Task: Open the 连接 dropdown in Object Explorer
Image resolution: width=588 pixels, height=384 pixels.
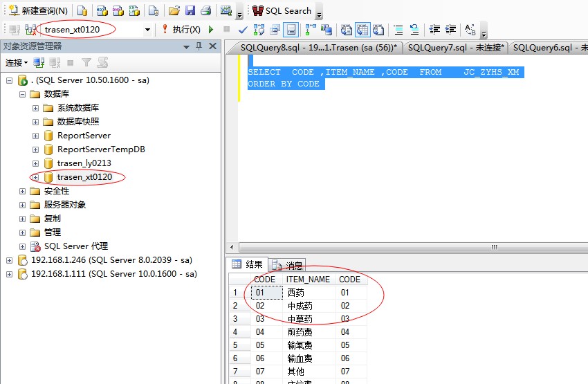Action: click(x=17, y=62)
